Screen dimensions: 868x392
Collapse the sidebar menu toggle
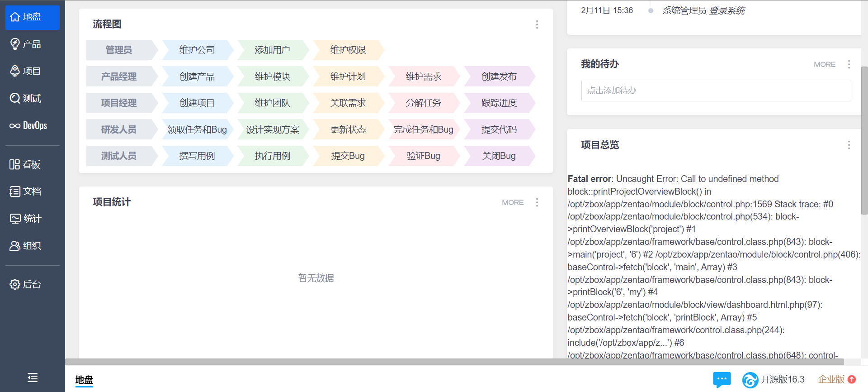click(33, 378)
